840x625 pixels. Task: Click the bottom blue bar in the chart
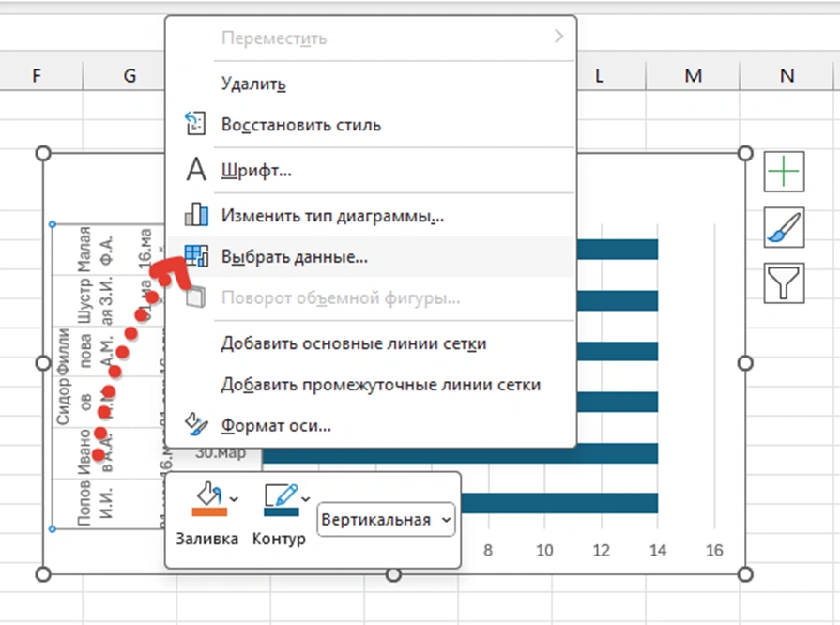tap(559, 503)
